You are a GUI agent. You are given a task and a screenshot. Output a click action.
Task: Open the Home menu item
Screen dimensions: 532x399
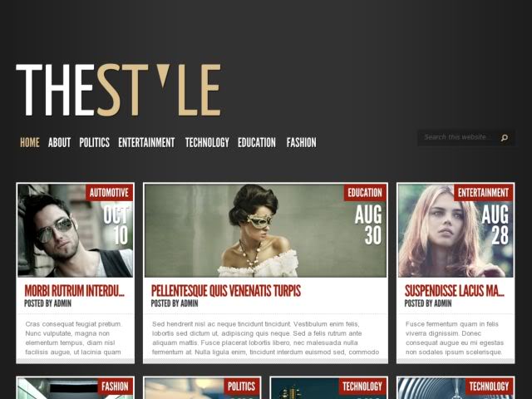pos(29,142)
